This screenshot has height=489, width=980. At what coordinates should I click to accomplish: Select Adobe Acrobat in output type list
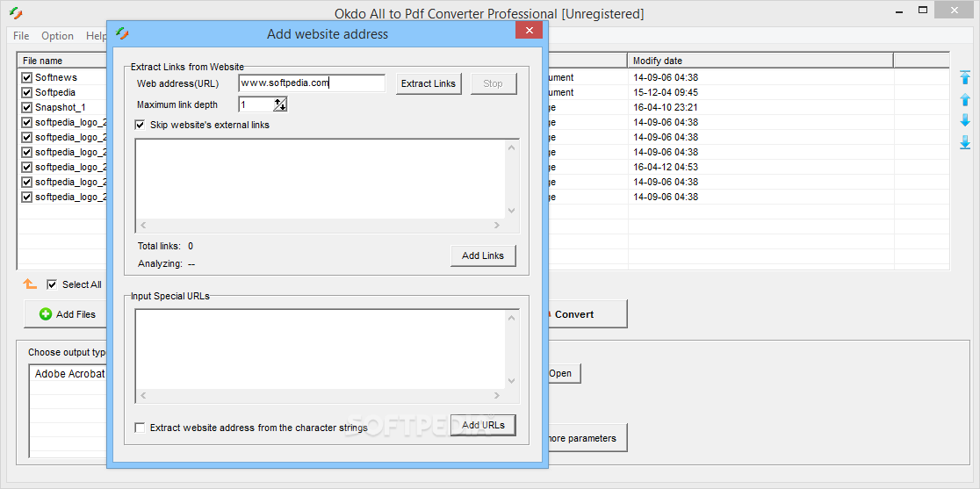point(68,373)
